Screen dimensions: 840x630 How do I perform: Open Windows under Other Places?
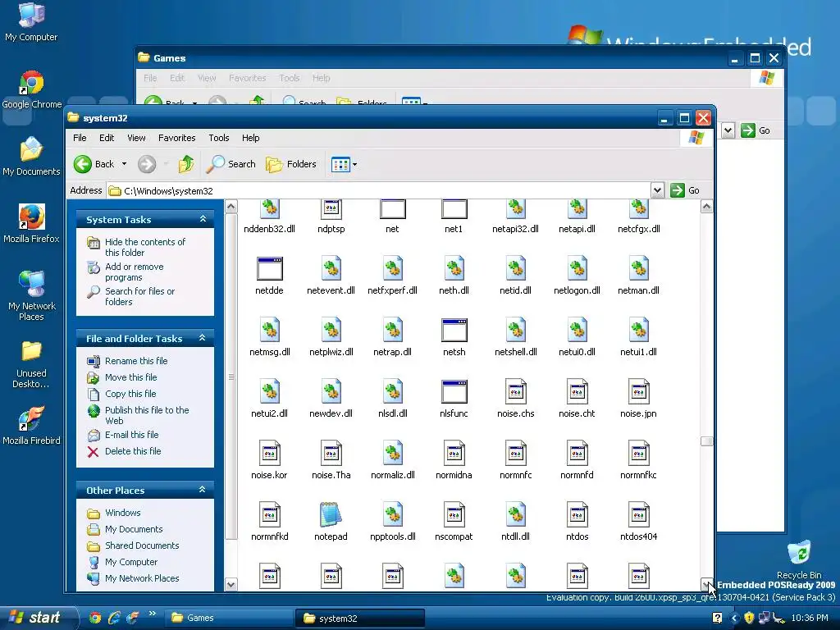pos(123,513)
